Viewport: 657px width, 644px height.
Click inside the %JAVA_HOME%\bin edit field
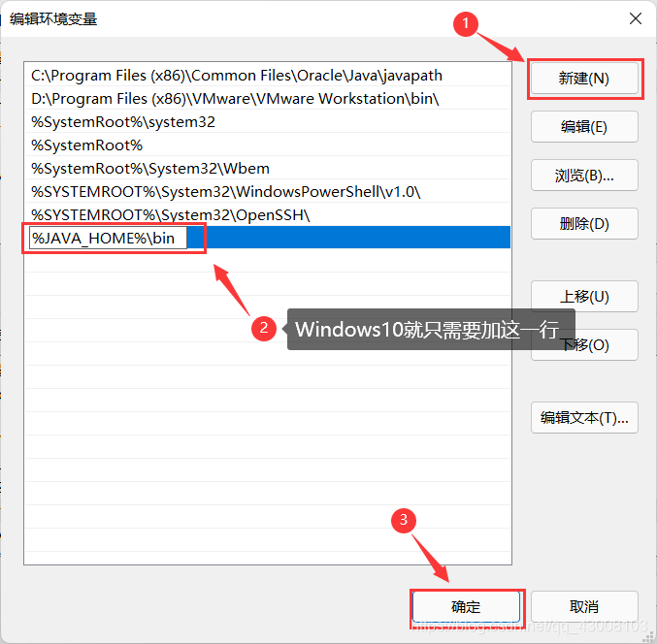(x=108, y=238)
